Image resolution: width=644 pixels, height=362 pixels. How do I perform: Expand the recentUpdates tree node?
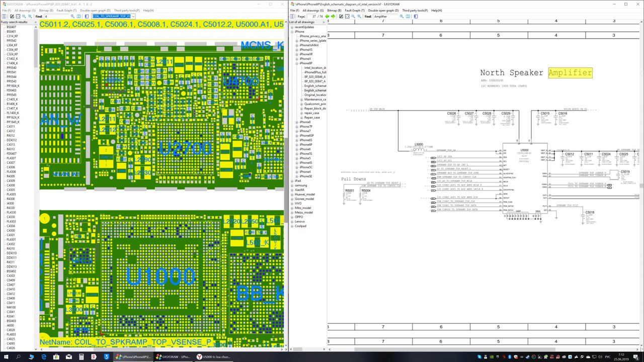tap(292, 27)
